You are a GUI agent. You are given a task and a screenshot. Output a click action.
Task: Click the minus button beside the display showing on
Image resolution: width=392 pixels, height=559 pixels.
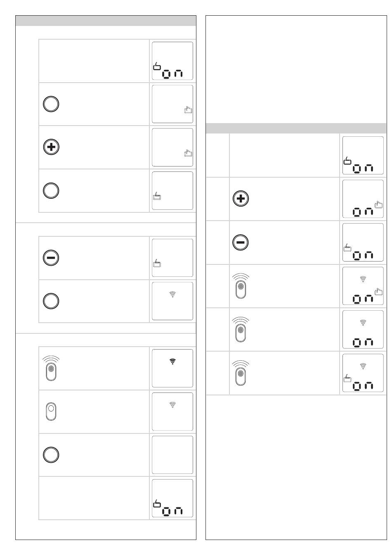pyautogui.click(x=241, y=243)
